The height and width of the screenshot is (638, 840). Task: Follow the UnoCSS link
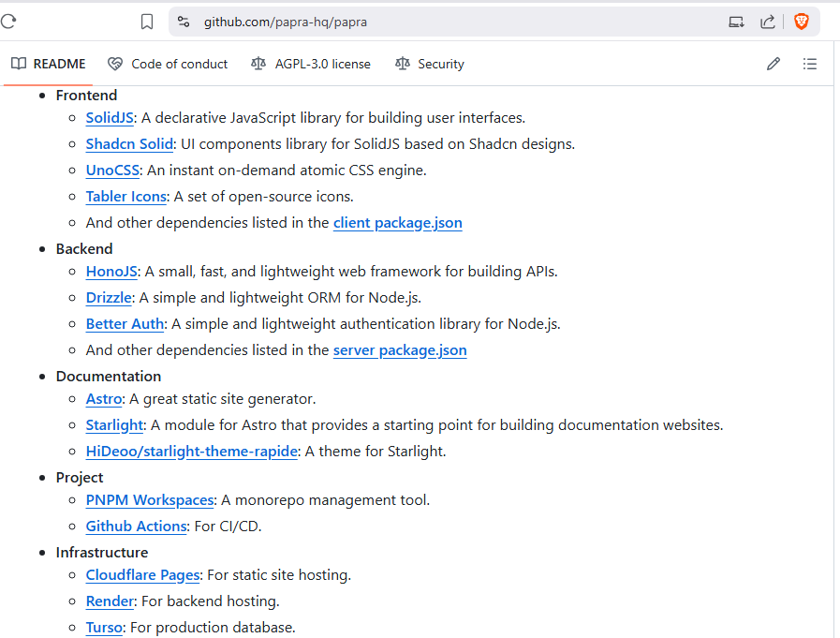coord(112,171)
